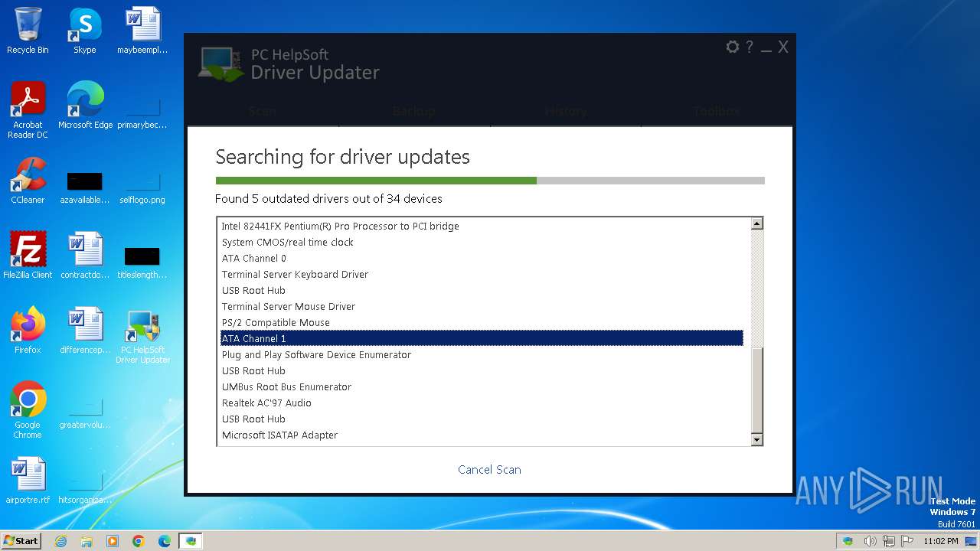Open the Recycle Bin desktop icon
The image size is (980, 551).
coord(28,31)
